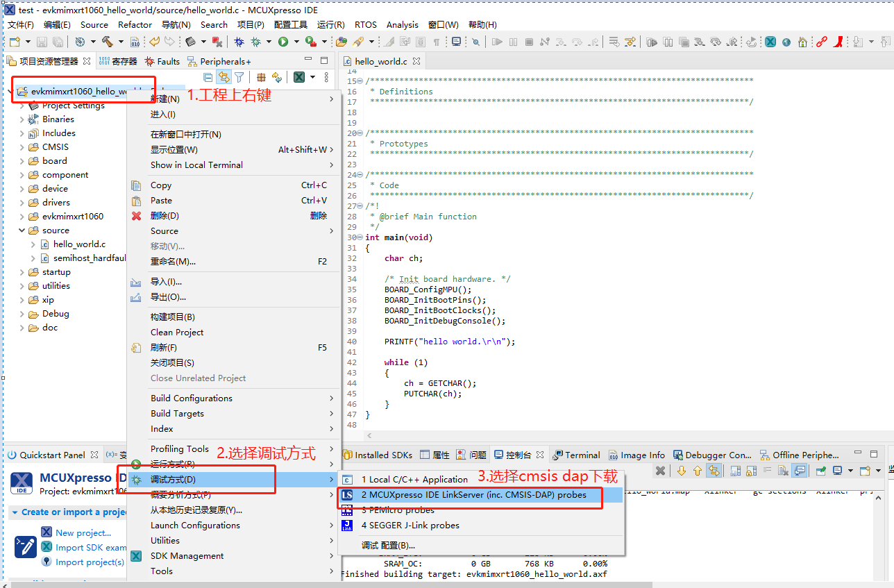The width and height of the screenshot is (894, 588).
Task: Click the Open Terminal monitor toolbar icon
Action: tap(456, 42)
